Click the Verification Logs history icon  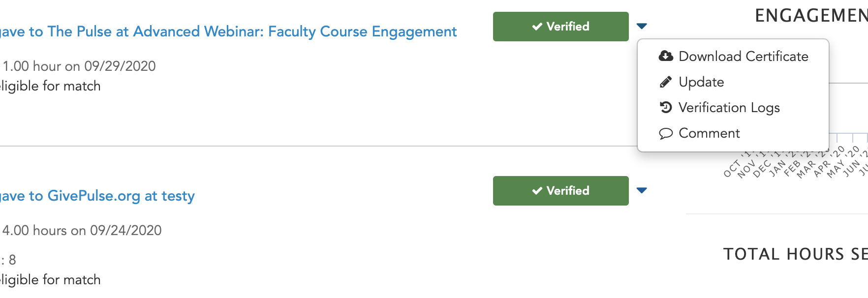pos(666,107)
